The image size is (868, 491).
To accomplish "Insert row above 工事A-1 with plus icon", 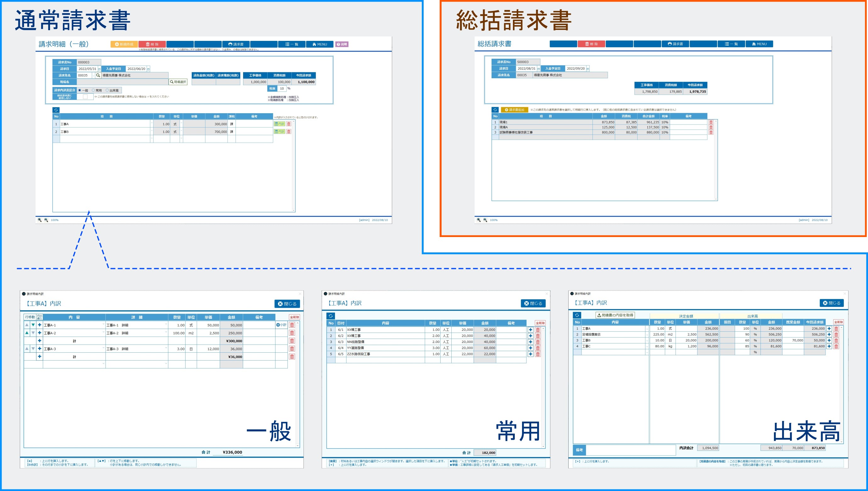I will (40, 325).
